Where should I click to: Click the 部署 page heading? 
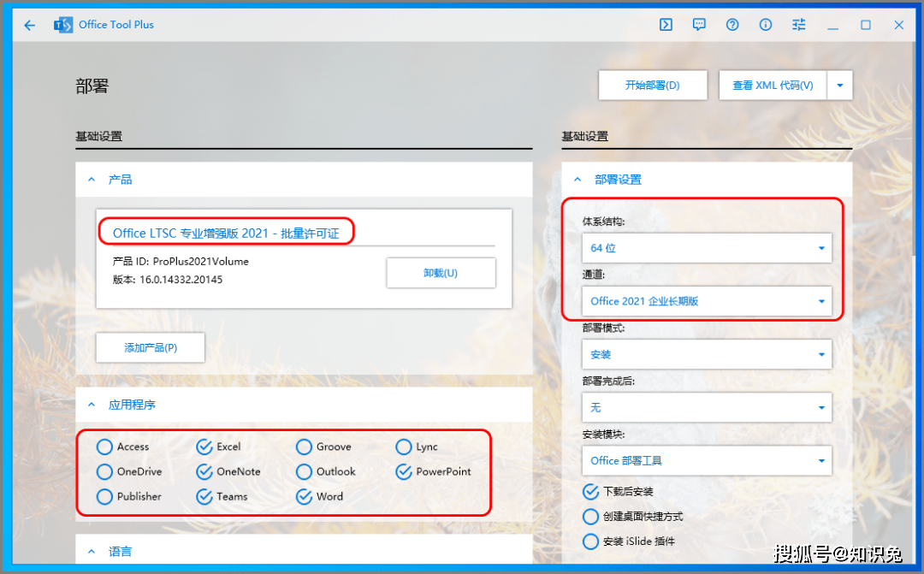92,86
